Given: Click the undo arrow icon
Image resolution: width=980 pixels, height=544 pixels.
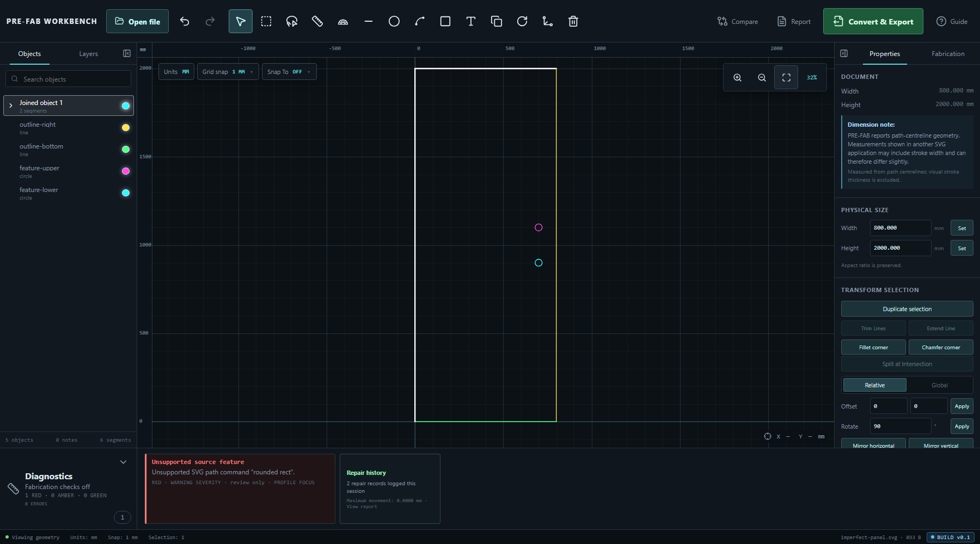Looking at the screenshot, I should (x=185, y=21).
